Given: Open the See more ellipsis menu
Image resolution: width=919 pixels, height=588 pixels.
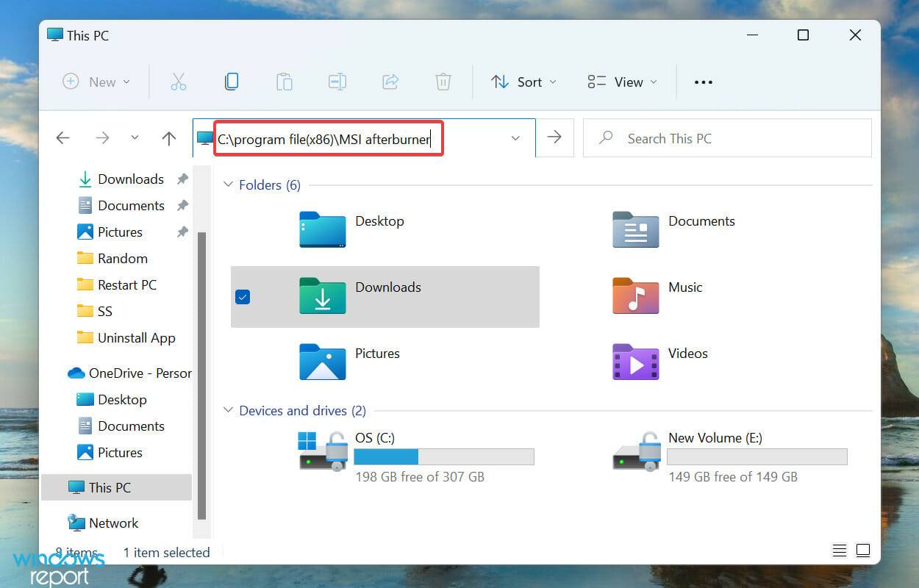Looking at the screenshot, I should (x=703, y=82).
